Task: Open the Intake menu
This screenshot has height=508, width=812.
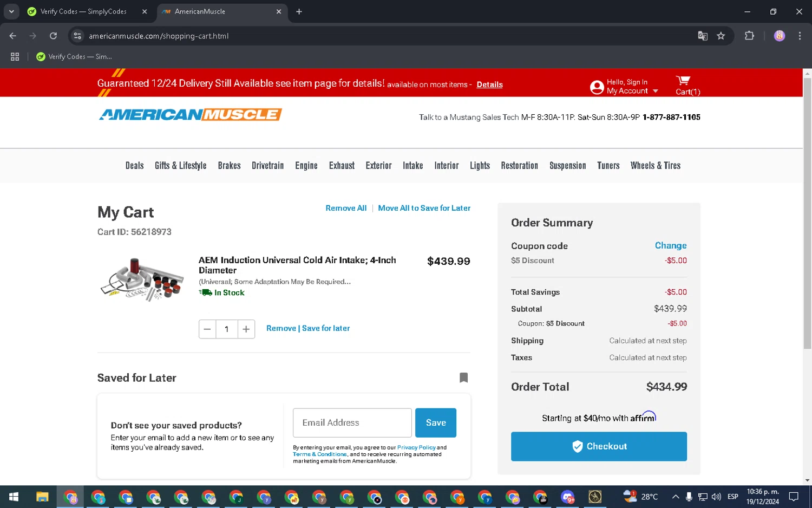Action: pos(412,166)
